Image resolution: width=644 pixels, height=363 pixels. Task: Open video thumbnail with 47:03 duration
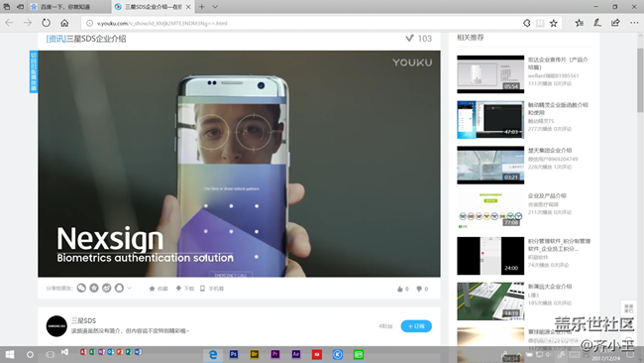(490, 120)
